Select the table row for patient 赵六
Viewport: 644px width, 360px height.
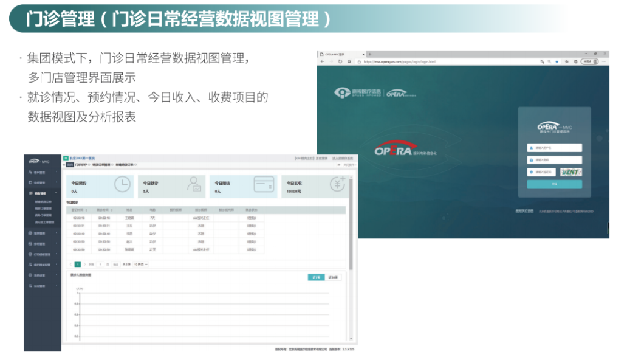(x=165, y=241)
